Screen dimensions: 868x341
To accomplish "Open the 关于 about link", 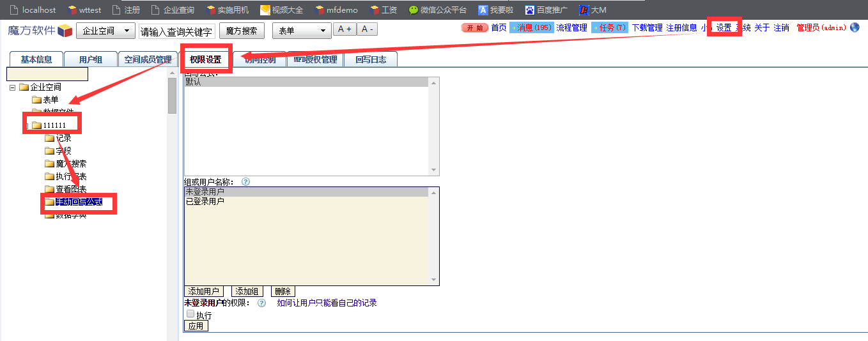I will tap(762, 27).
